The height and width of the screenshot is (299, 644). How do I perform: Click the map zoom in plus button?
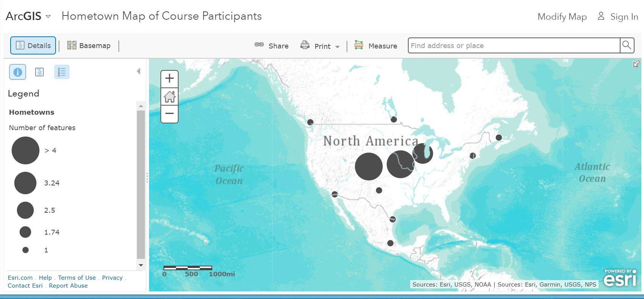pos(170,79)
